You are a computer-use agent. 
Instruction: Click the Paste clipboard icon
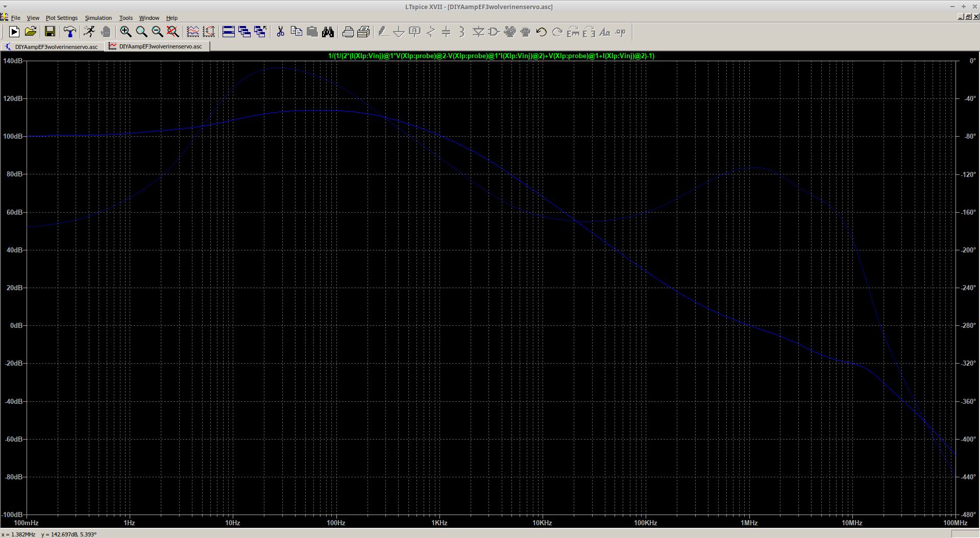pos(312,32)
